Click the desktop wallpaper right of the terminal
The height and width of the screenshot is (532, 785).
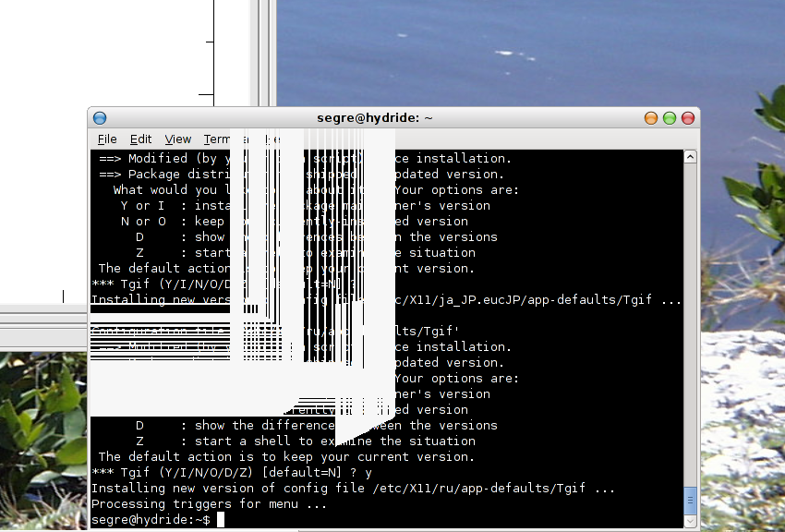coord(739,277)
